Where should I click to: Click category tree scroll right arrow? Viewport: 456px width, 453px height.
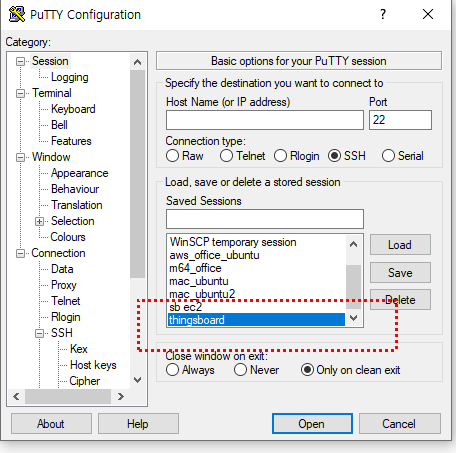click(121, 396)
